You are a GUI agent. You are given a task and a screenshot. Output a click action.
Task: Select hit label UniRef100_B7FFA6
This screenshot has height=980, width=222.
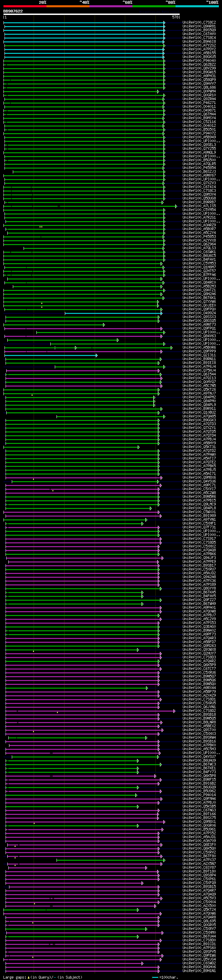pyautogui.click(x=199, y=275)
